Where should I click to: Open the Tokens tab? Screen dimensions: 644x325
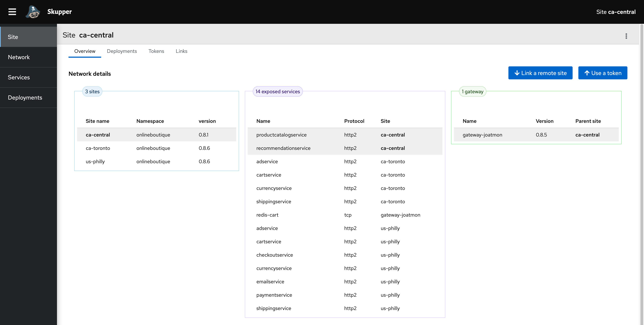click(156, 51)
